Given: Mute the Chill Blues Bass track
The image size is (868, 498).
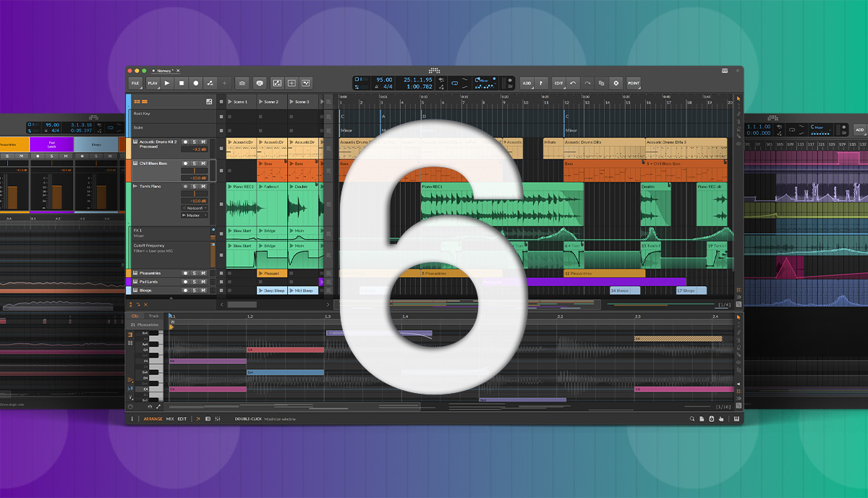Looking at the screenshot, I should 203,164.
